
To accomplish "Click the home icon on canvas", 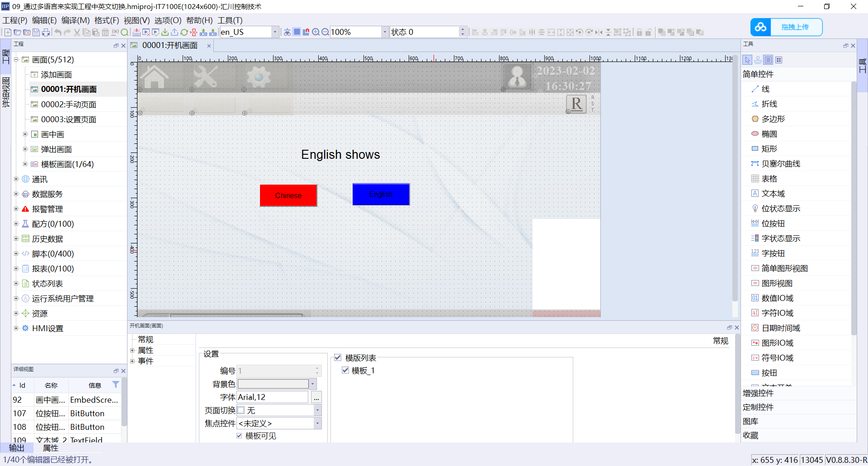I will click(x=155, y=76).
